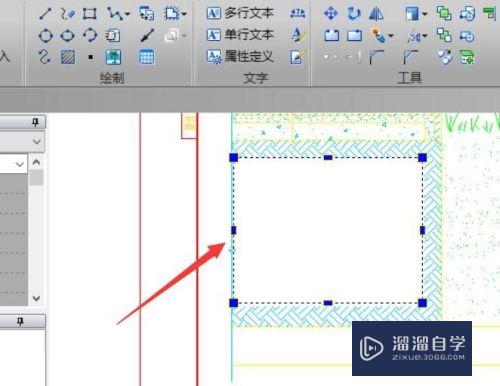Screen dimensions: 500x386
Task: Expand the second left panel combo box chevron
Action: click(x=20, y=164)
